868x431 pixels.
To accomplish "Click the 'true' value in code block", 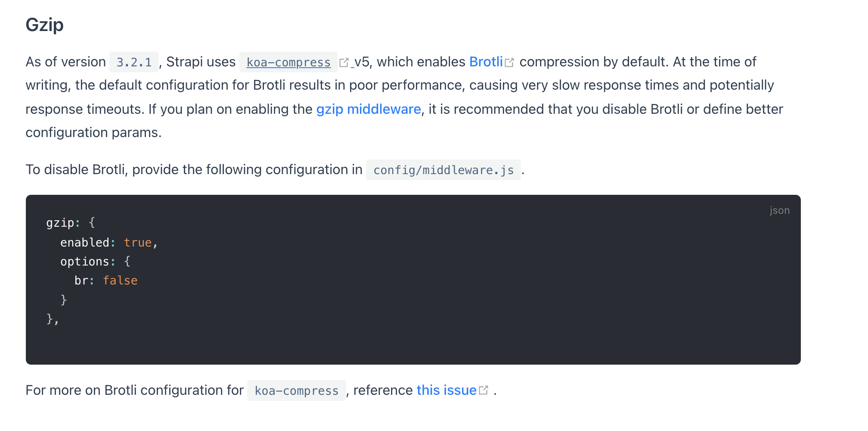I will (138, 243).
